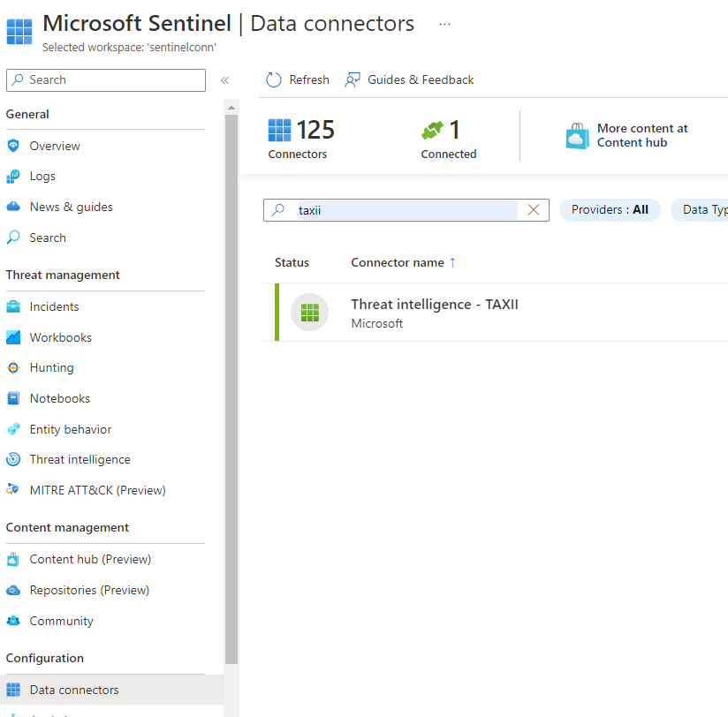
Task: Click the Connected plug status icon
Action: click(x=432, y=130)
